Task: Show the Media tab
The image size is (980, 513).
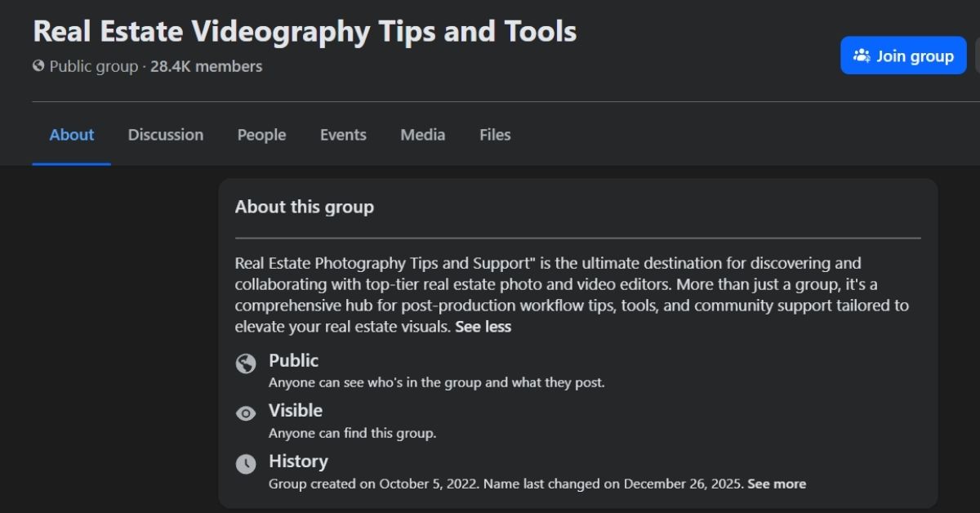Action: (422, 135)
